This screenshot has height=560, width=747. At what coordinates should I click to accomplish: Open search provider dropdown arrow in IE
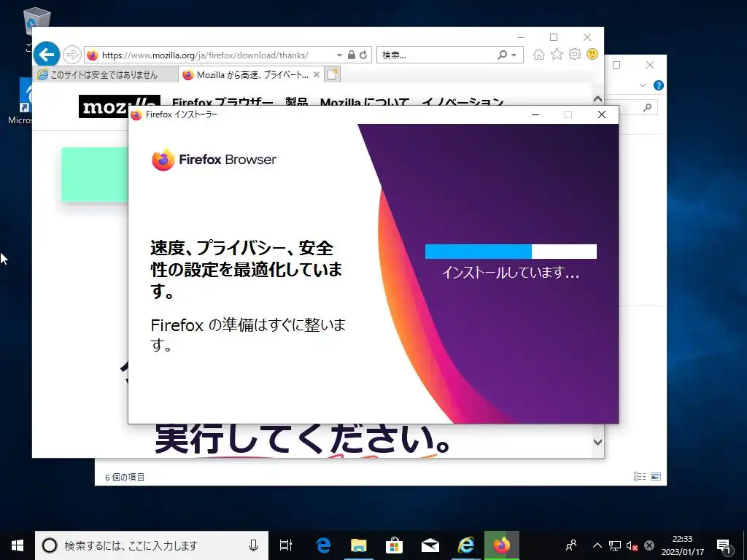coord(514,55)
